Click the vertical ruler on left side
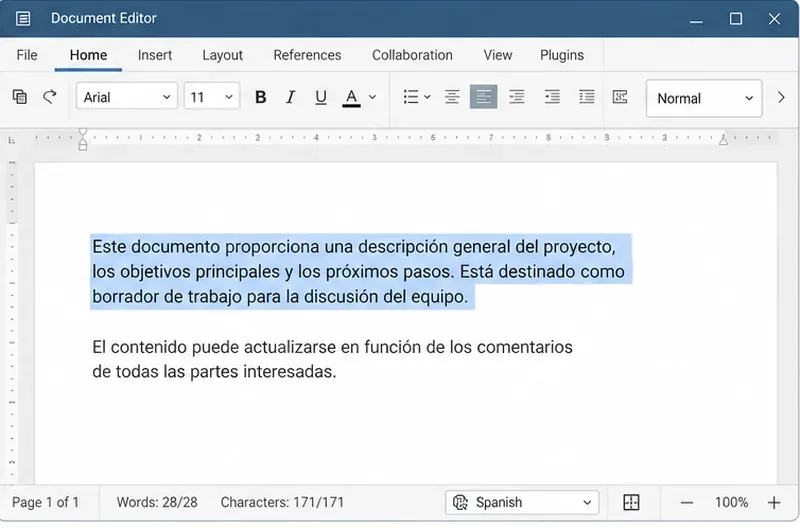Screen dimensions: 800x528 tap(12, 321)
